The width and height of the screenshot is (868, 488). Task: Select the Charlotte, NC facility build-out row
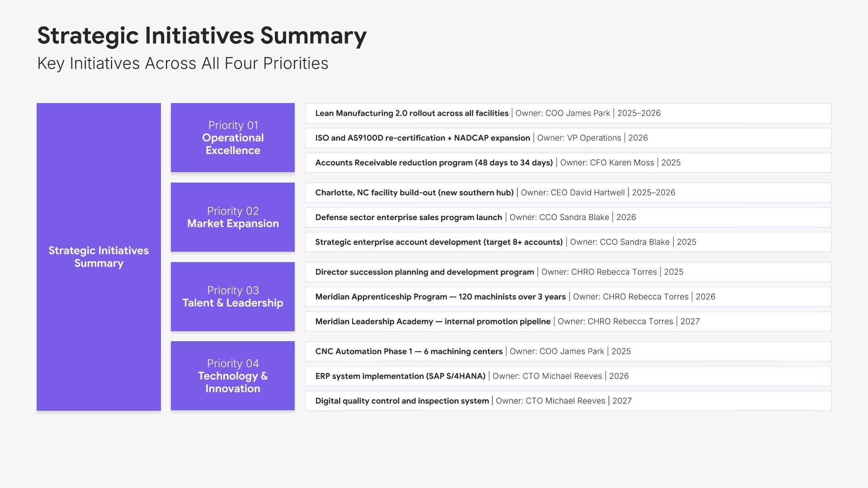(567, 192)
